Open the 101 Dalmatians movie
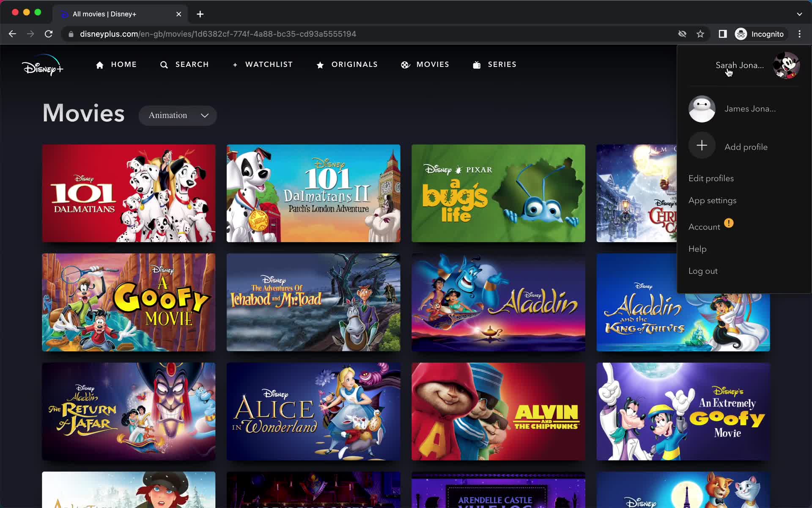 click(129, 193)
